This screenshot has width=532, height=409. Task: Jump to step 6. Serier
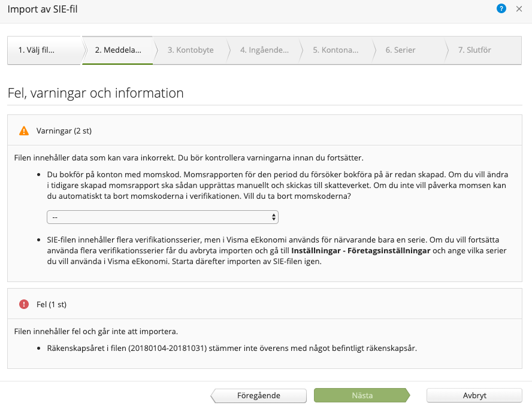tap(400, 50)
